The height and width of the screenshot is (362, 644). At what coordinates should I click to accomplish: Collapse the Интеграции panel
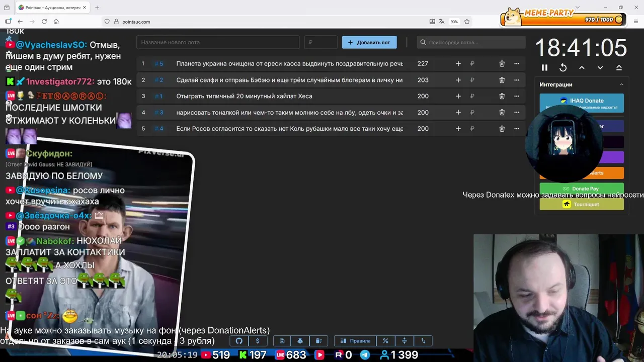coord(621,84)
